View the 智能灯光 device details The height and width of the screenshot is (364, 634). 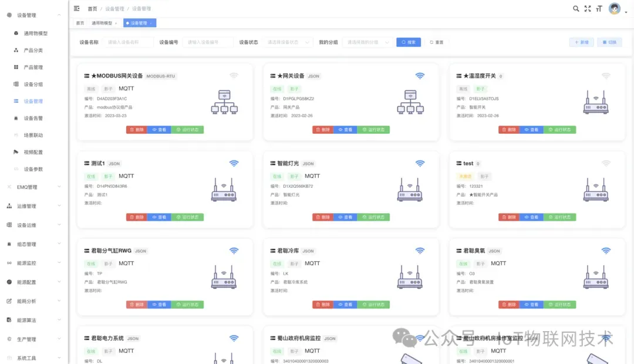pyautogui.click(x=345, y=217)
